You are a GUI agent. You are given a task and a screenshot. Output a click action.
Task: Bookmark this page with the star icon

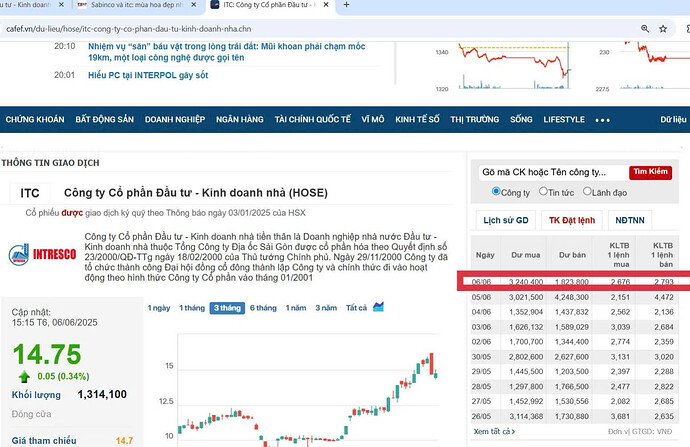663,29
